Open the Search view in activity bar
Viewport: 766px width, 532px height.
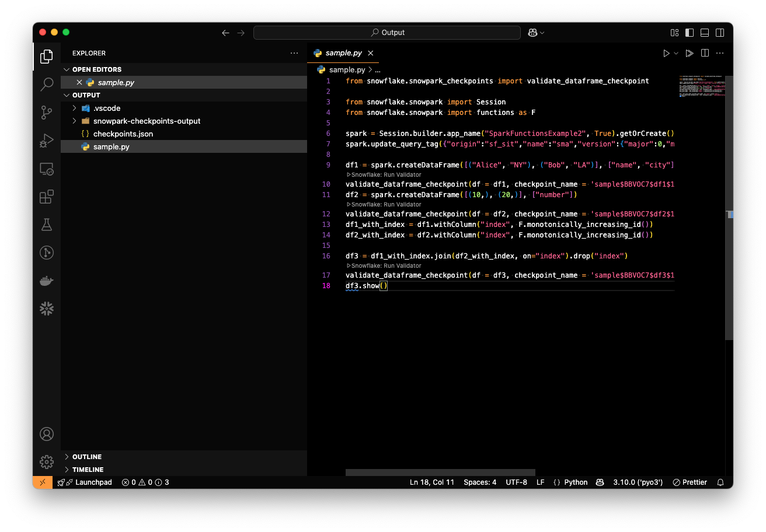pos(47,85)
